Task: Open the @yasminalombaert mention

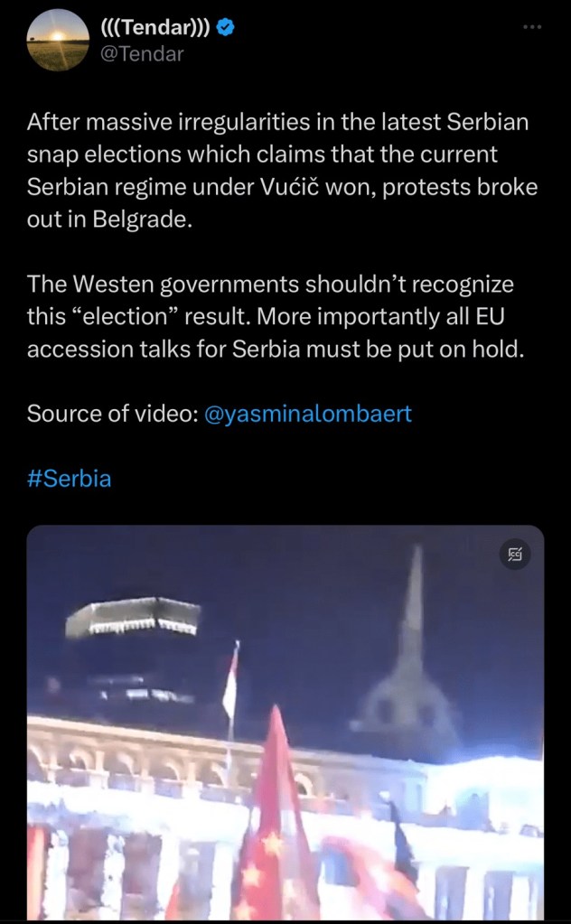Action: 310,414
